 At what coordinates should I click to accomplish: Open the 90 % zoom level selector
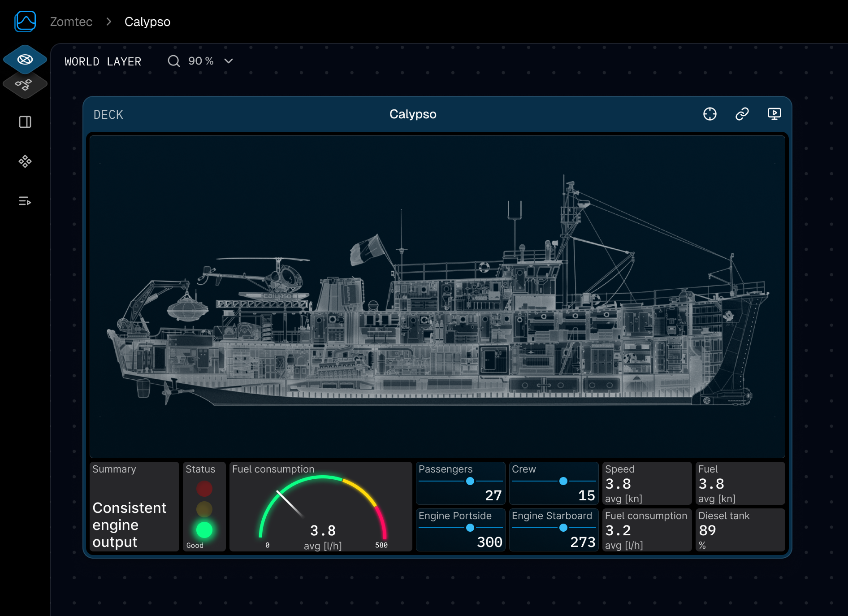(x=201, y=61)
